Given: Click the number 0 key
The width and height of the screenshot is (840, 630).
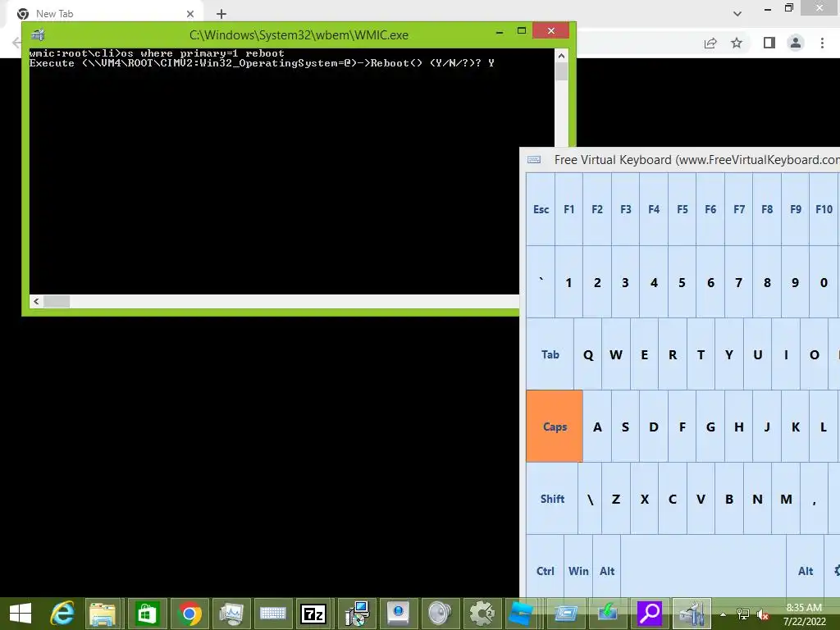Looking at the screenshot, I should 824,281.
